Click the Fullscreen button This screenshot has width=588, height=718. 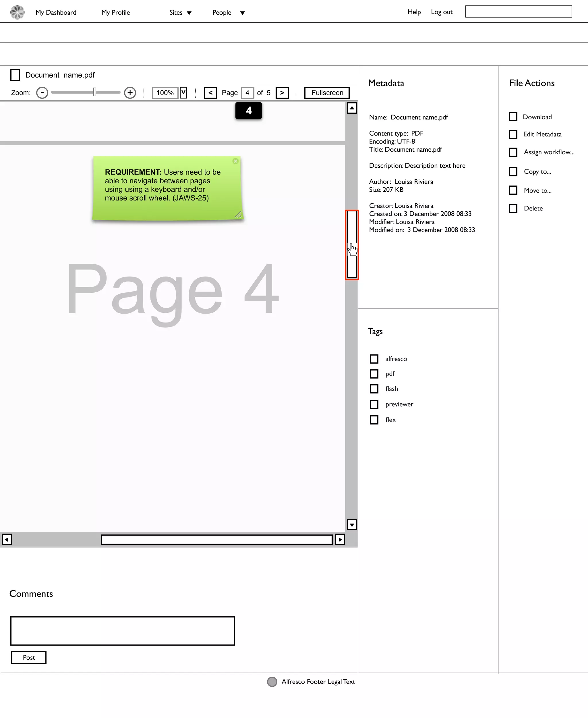(327, 92)
